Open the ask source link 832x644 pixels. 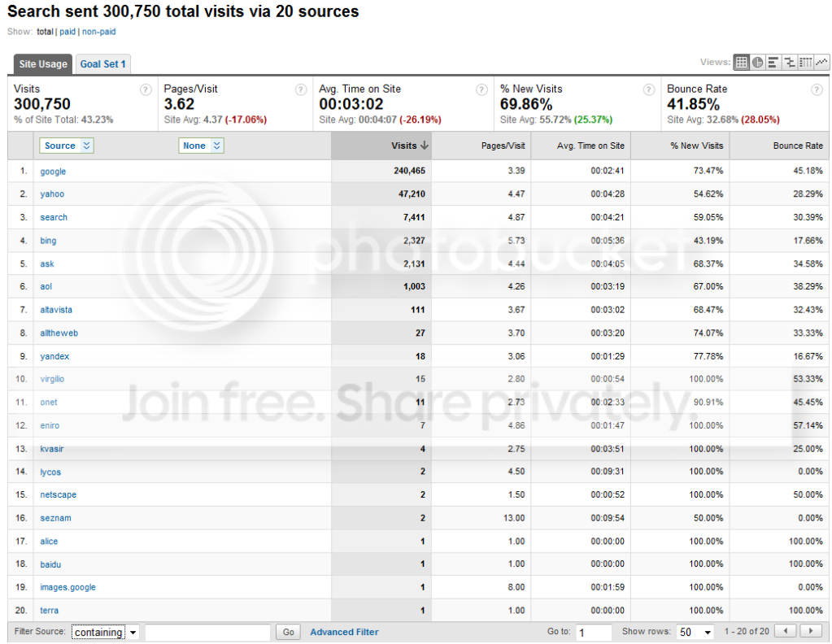[47, 263]
